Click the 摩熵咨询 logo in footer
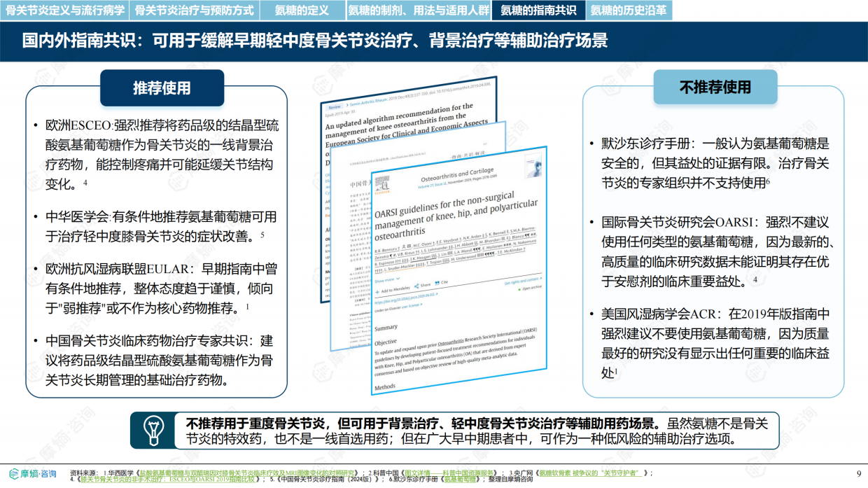868x488 pixels. click(x=33, y=474)
